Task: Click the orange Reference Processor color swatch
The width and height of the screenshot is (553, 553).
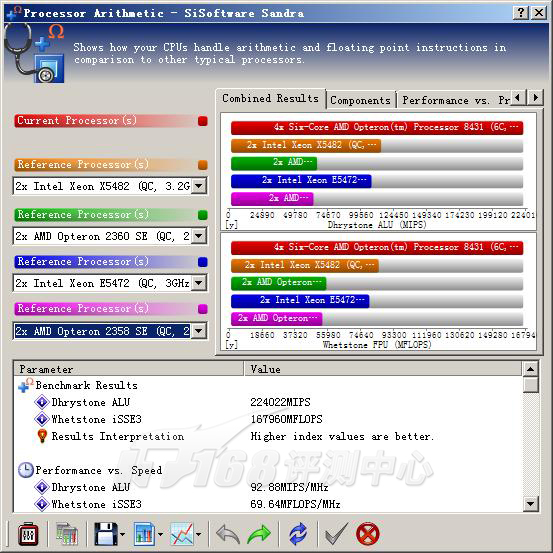Action: [203, 165]
